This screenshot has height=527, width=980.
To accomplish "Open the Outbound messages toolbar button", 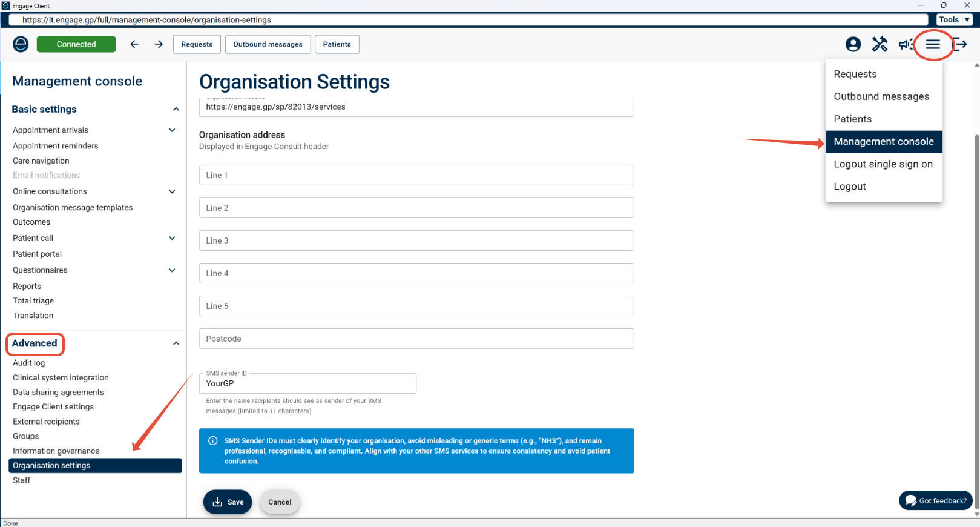I will coord(268,44).
